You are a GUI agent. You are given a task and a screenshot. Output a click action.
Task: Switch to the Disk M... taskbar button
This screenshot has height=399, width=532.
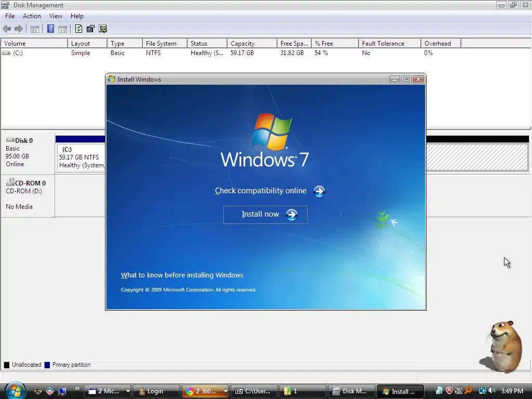352,391
